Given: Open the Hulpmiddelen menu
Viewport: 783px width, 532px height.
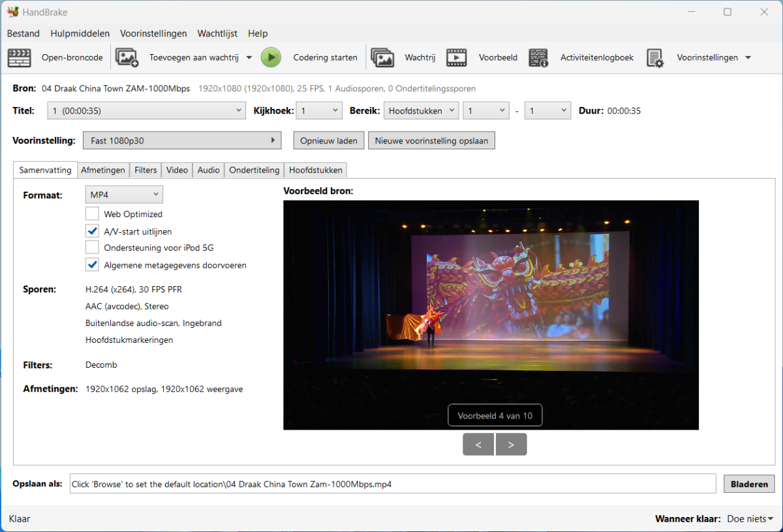Looking at the screenshot, I should click(80, 33).
